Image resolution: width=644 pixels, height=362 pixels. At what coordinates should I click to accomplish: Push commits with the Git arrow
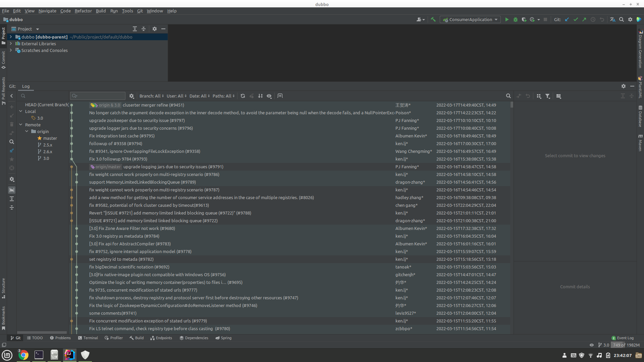(x=584, y=19)
